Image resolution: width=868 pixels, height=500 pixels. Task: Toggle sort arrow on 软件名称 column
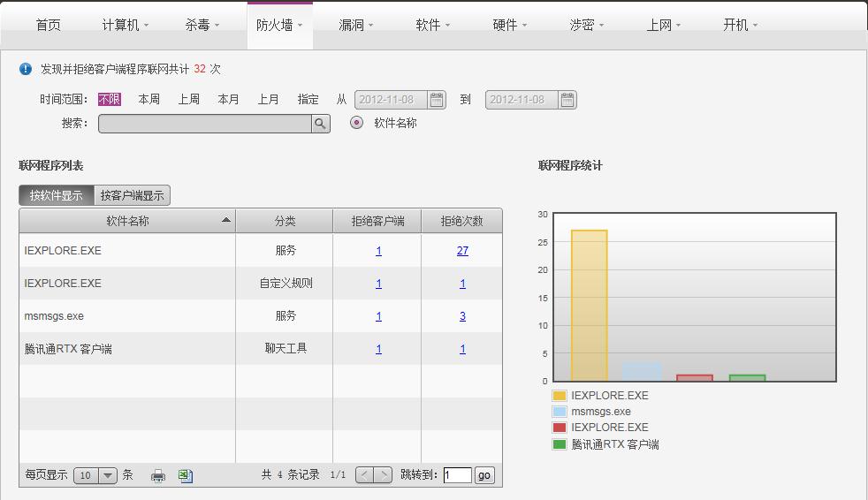(x=226, y=220)
